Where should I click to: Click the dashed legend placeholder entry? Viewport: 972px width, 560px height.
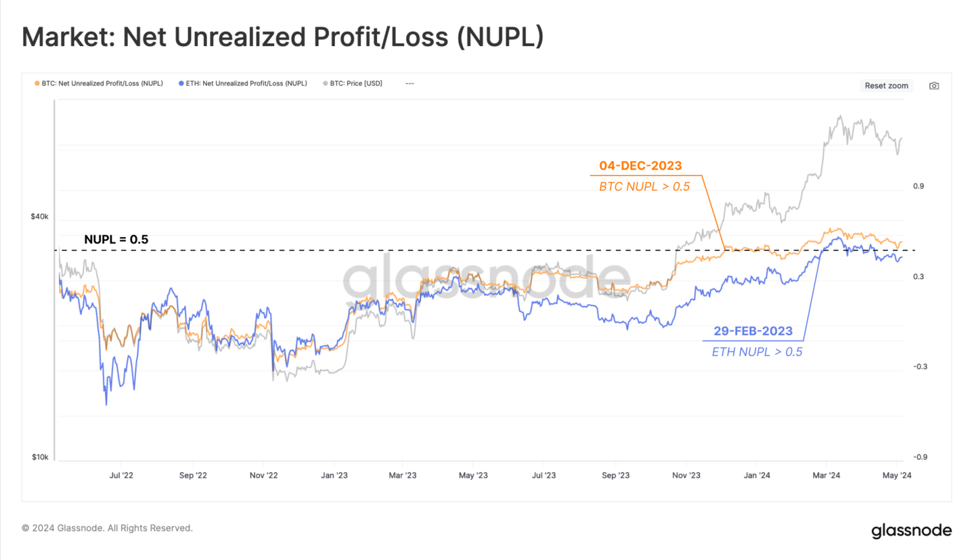409,84
